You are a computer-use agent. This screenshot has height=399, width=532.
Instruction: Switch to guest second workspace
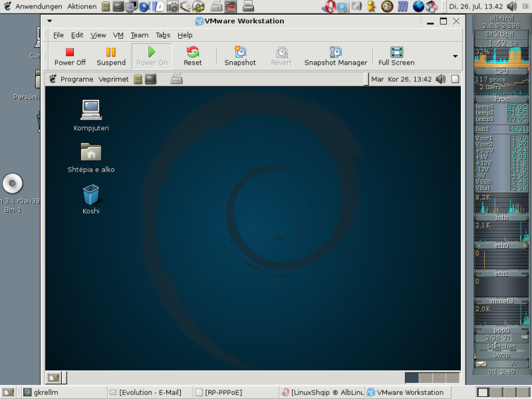click(426, 378)
